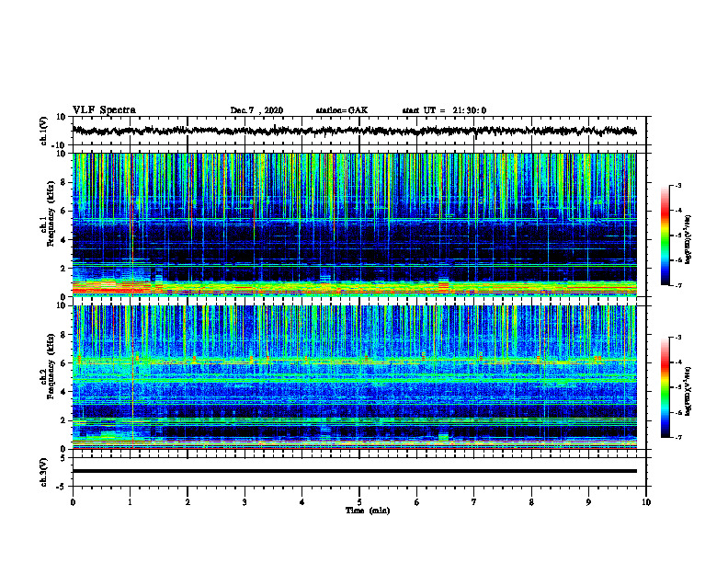
Task: Click the "ch.3(V)" axis label
Action: click(44, 472)
